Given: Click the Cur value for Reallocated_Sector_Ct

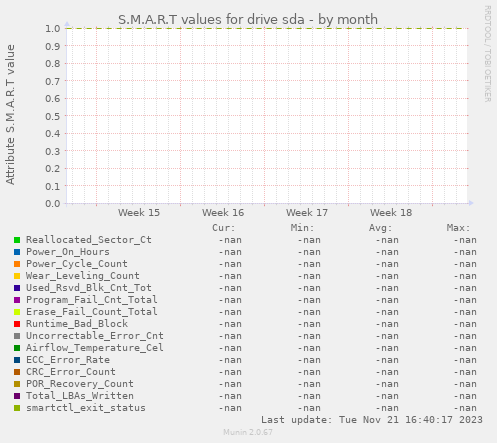Looking at the screenshot, I should [230, 240].
